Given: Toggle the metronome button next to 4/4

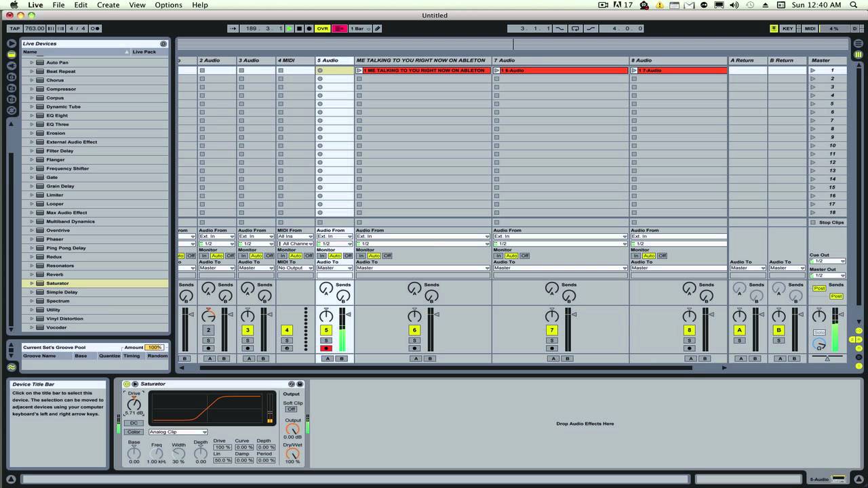Looking at the screenshot, I should coord(96,28).
